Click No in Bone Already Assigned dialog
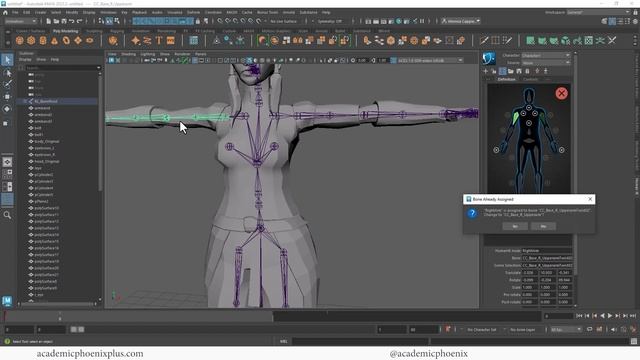 coord(543,226)
